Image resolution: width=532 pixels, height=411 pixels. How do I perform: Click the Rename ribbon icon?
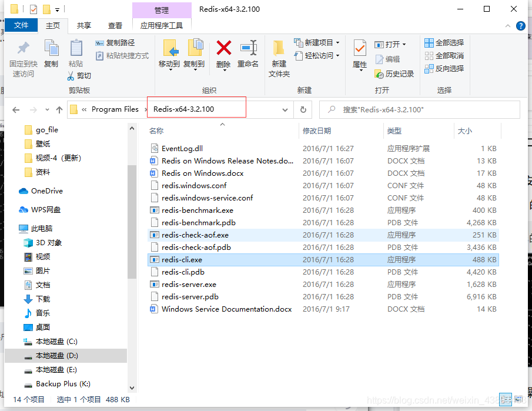click(248, 54)
